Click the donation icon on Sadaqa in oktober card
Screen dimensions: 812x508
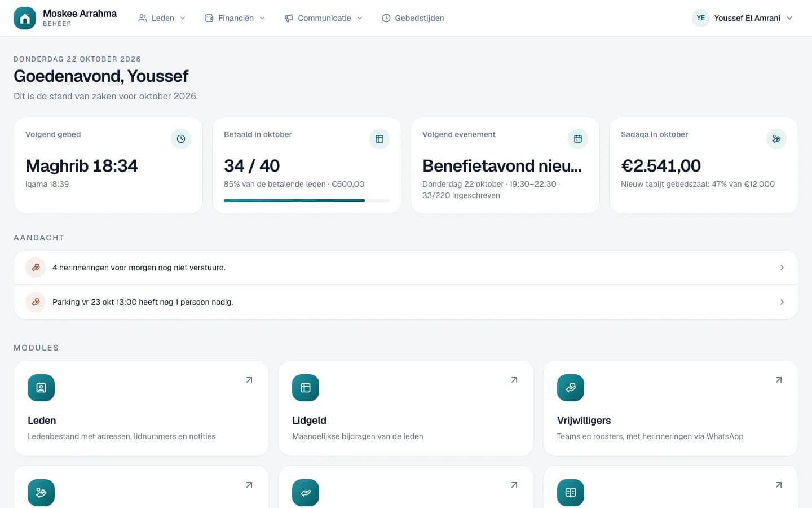(776, 139)
